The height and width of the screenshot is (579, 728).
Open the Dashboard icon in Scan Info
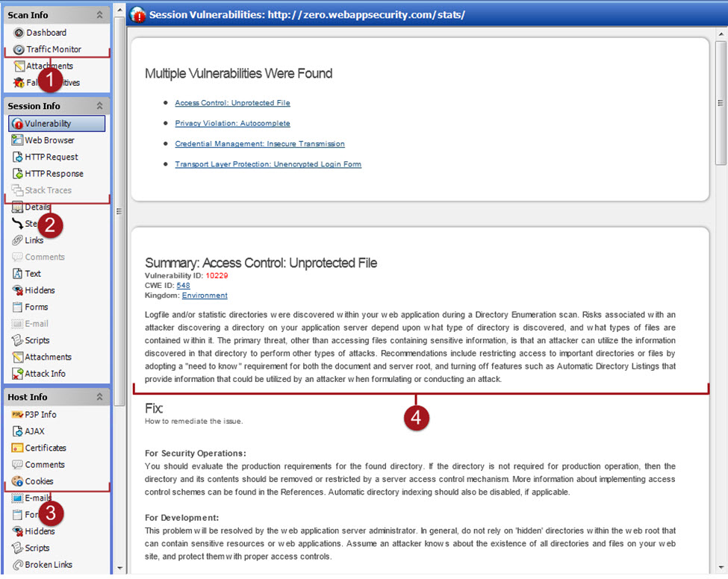tap(19, 33)
